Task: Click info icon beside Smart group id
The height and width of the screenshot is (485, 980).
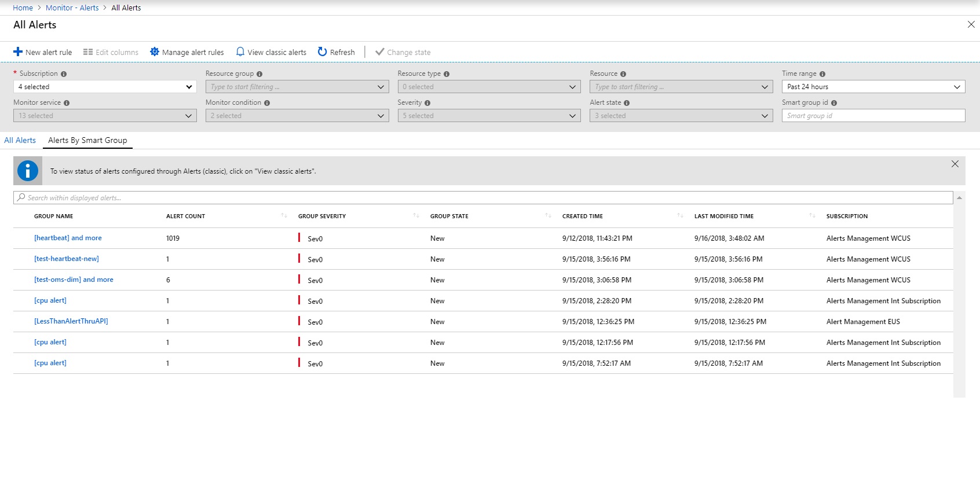Action: [834, 103]
